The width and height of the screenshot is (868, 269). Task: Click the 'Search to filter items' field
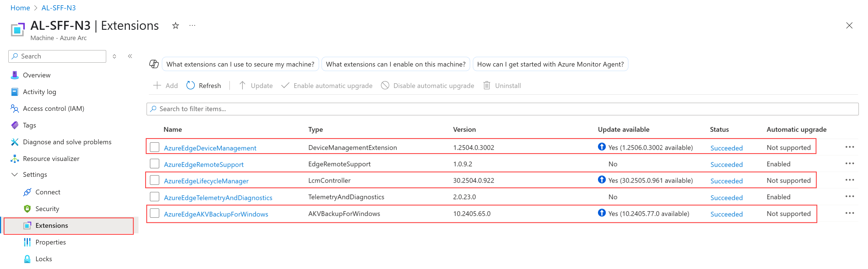(502, 109)
